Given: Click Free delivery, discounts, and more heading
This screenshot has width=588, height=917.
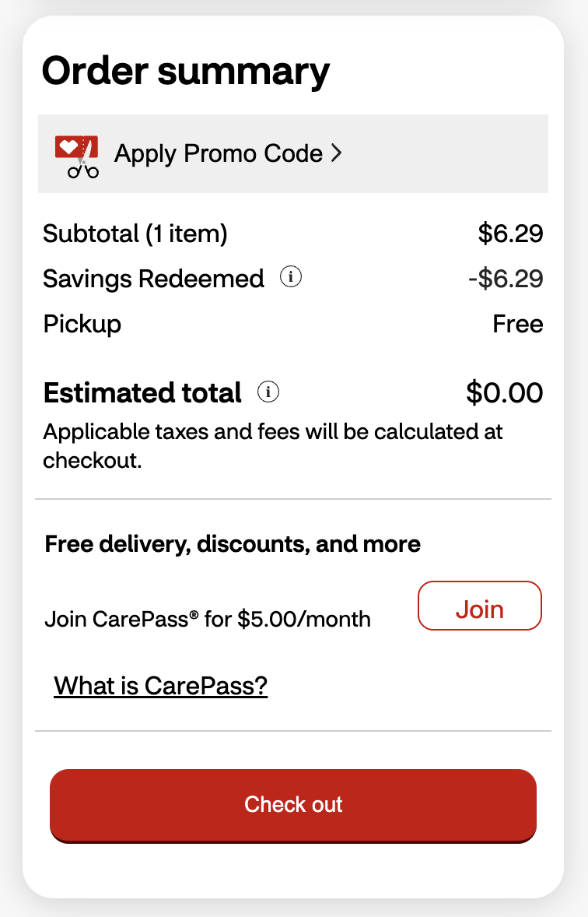Looking at the screenshot, I should [233, 544].
